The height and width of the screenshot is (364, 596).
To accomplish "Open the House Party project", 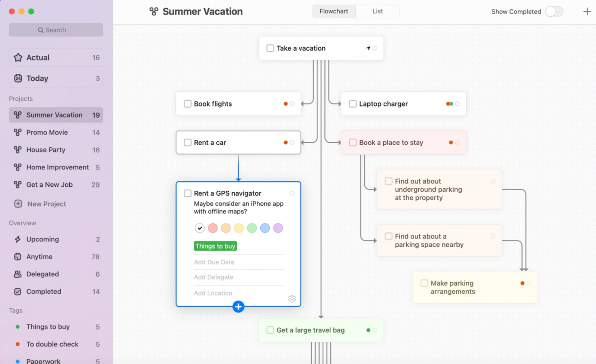I will 56,150.
